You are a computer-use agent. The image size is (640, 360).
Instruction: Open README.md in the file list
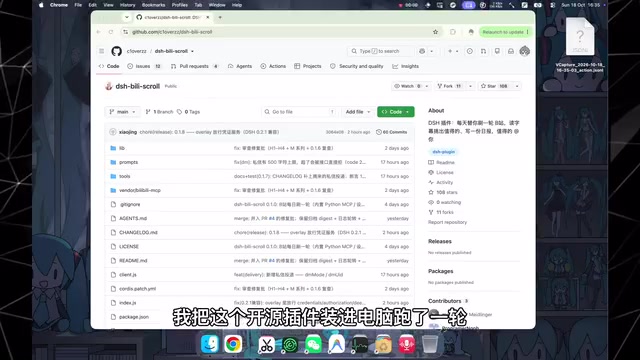(133, 260)
